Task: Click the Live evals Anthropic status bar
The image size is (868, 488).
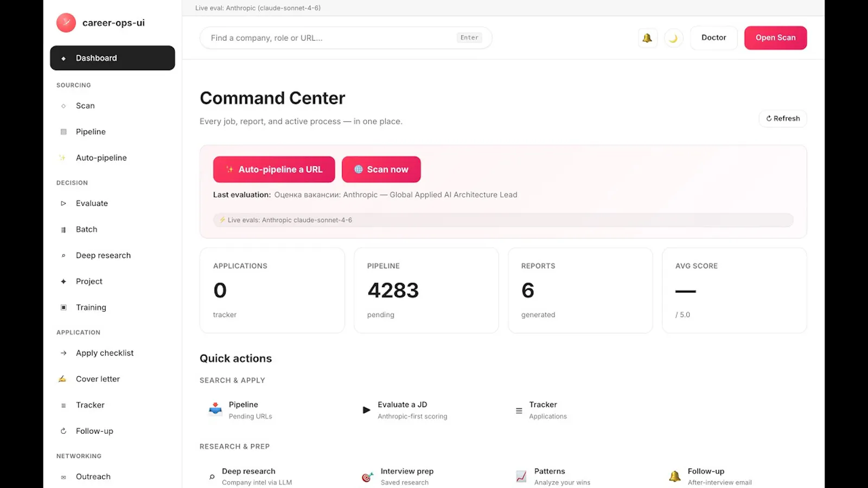Action: pyautogui.click(x=503, y=220)
